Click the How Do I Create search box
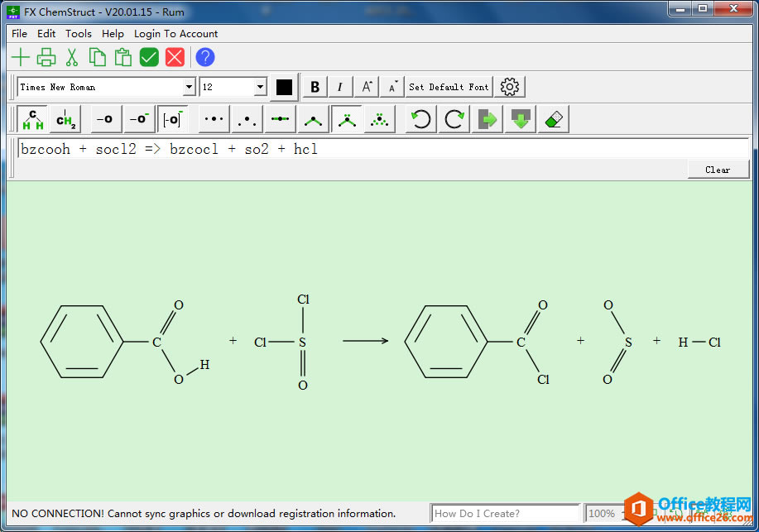The image size is (759, 532). coord(505,514)
